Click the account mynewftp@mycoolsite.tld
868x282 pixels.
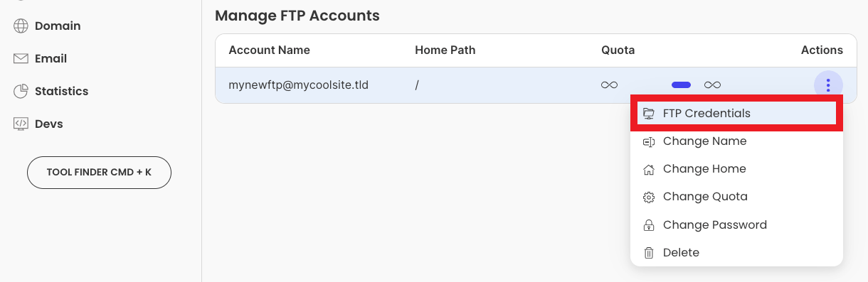(x=298, y=85)
